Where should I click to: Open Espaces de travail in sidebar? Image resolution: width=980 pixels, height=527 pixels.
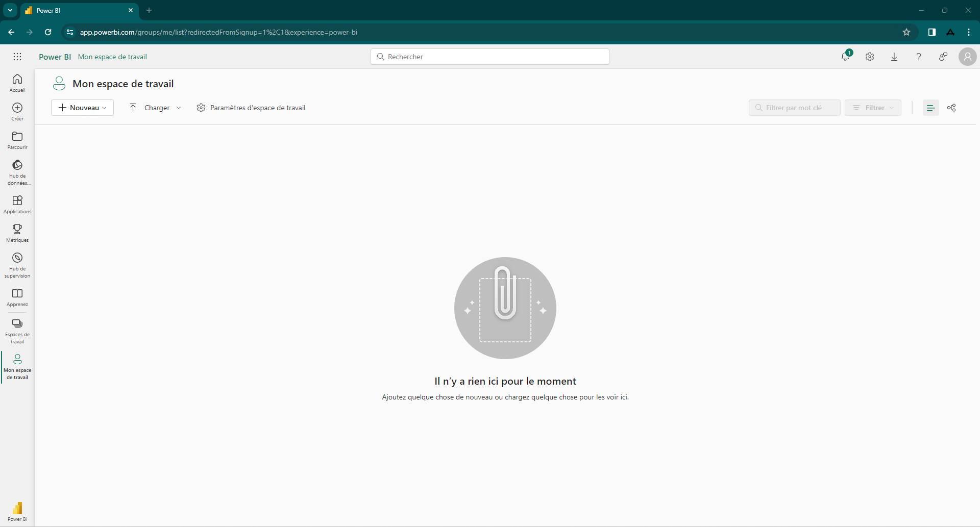[17, 331]
